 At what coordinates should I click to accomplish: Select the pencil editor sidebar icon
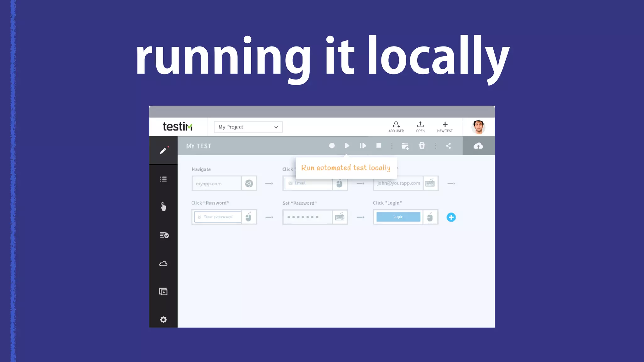[163, 151]
